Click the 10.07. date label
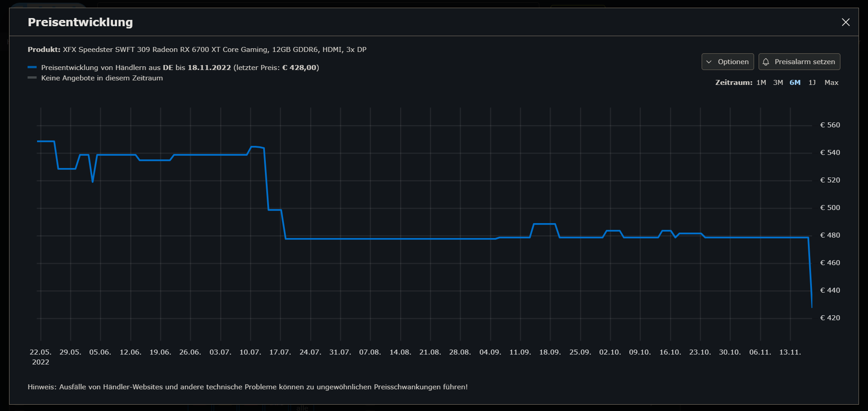 coord(250,352)
